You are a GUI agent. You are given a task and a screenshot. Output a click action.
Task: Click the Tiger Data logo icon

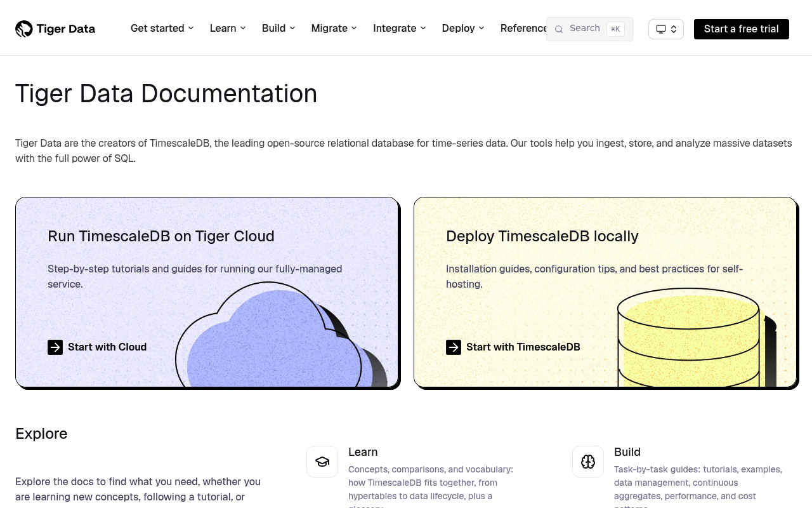pos(24,29)
